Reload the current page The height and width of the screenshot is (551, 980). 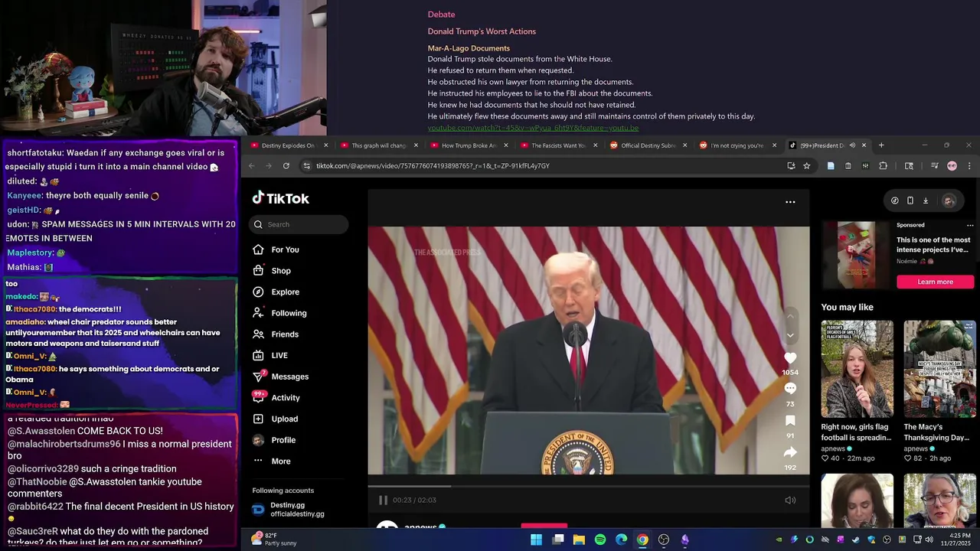(x=286, y=165)
